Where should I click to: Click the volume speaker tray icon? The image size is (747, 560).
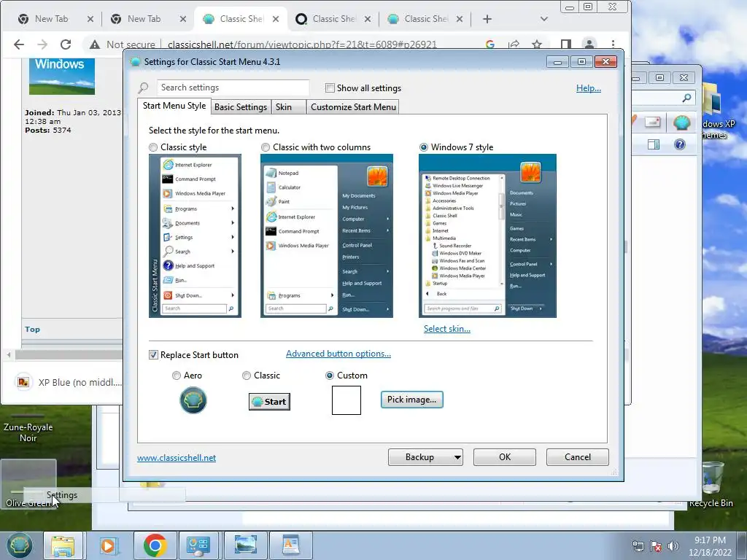[673, 546]
